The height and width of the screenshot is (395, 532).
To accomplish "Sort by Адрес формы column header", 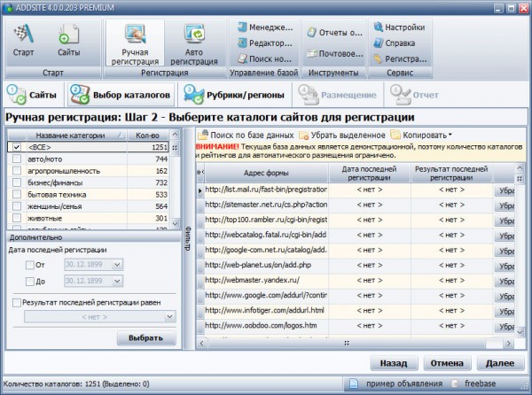I will click(266, 173).
